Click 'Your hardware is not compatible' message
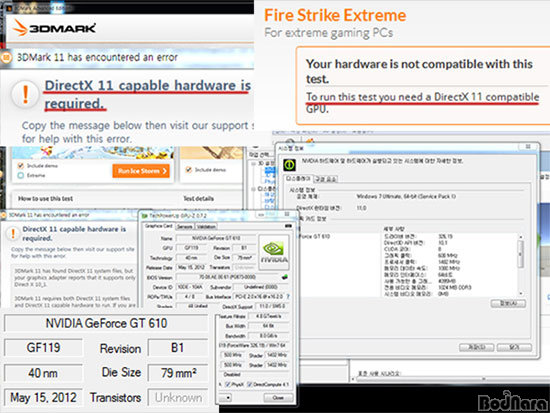The image size is (550, 413). 419,71
